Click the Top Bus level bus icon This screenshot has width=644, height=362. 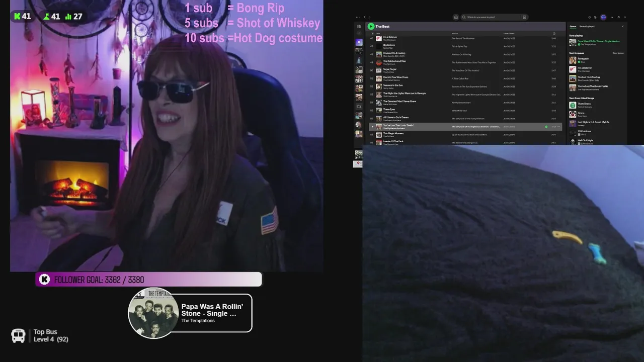(19, 335)
